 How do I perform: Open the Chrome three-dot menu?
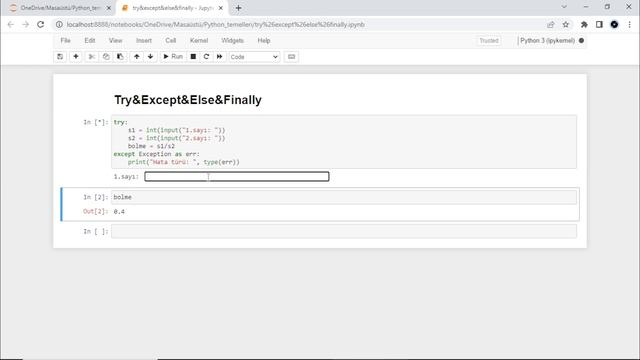click(x=629, y=24)
